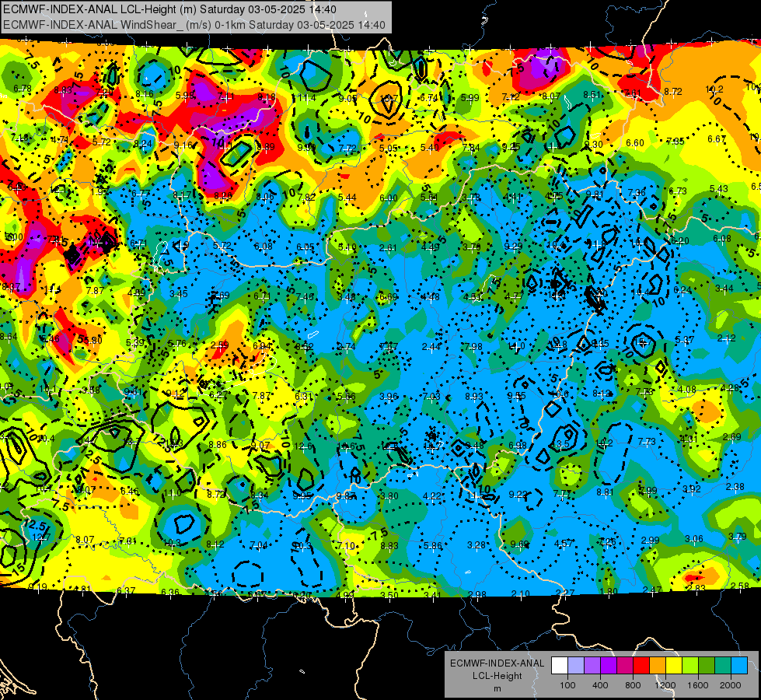Click the white swatch in the LCL-Height legend
Image resolution: width=761 pixels, height=700 pixels.
click(560, 666)
